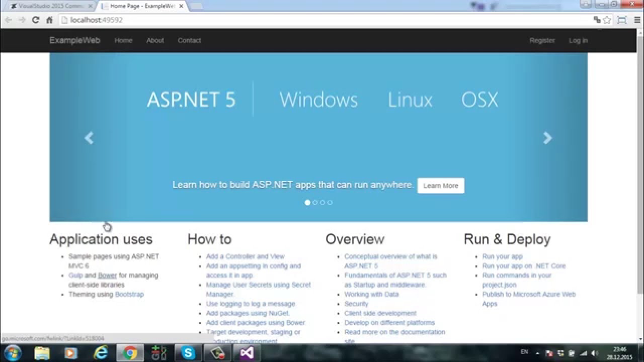
Task: Select the second carousel indicator dot
Action: click(x=315, y=203)
